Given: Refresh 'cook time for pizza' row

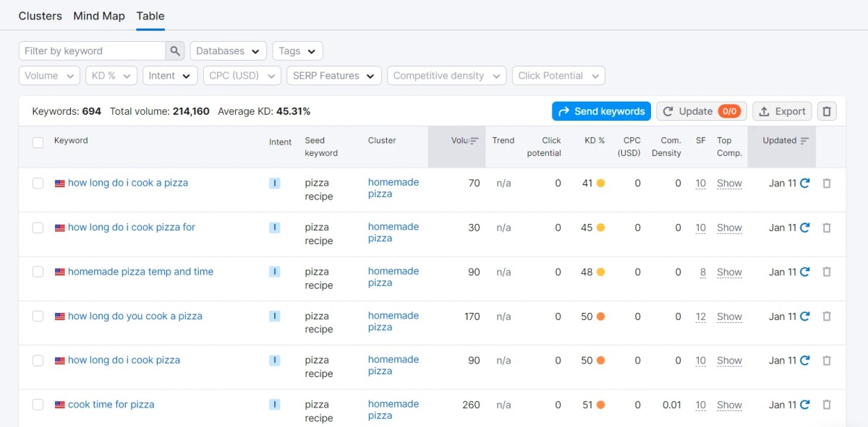Looking at the screenshot, I should click(804, 405).
